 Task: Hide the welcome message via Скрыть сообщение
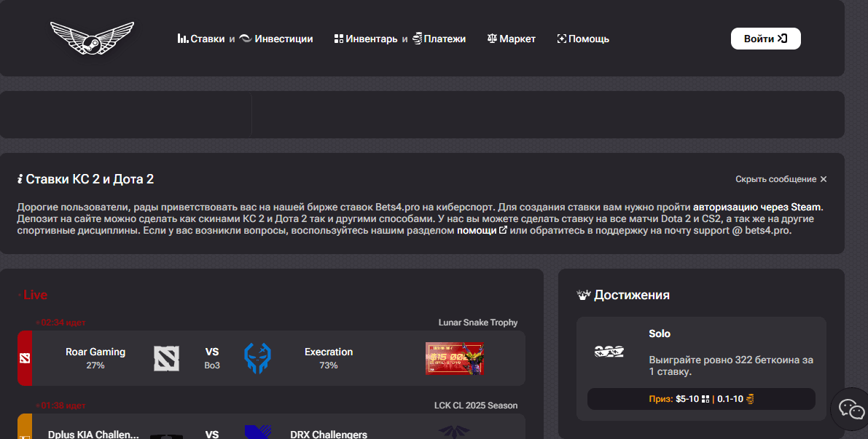tap(781, 179)
